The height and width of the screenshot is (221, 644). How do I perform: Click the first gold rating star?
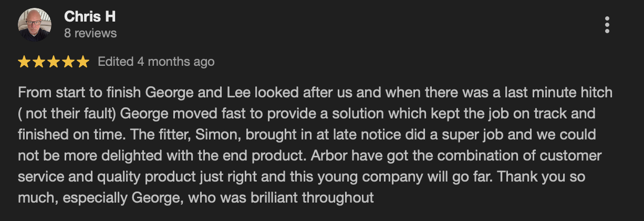coord(24,62)
